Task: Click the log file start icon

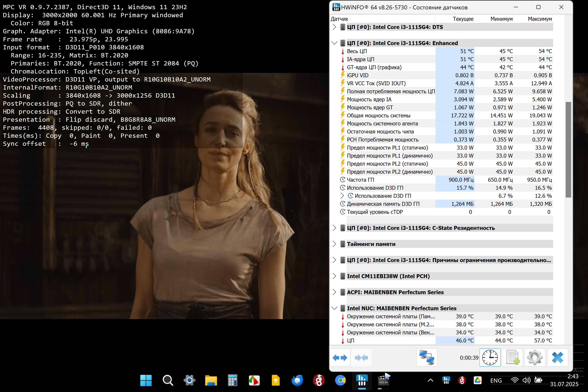Action: click(513, 358)
